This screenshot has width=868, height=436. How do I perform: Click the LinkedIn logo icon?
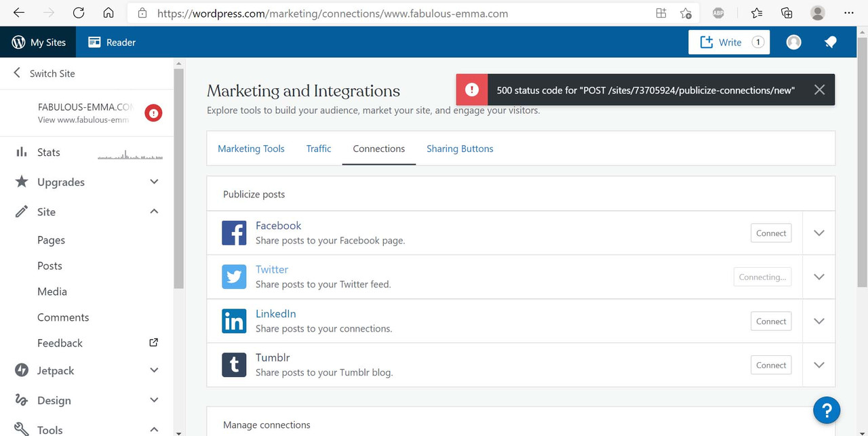pyautogui.click(x=234, y=321)
